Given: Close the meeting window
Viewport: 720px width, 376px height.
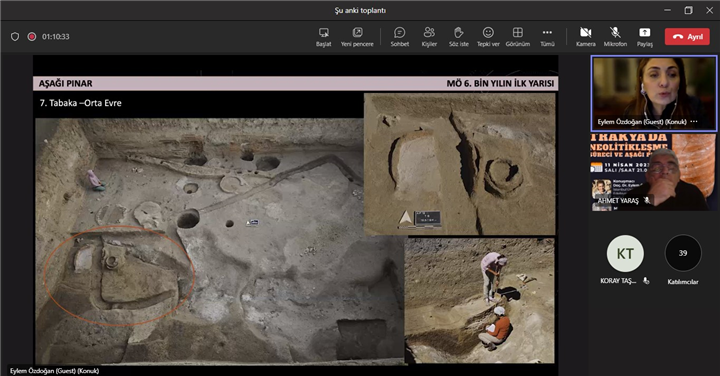Looking at the screenshot, I should pyautogui.click(x=709, y=10).
